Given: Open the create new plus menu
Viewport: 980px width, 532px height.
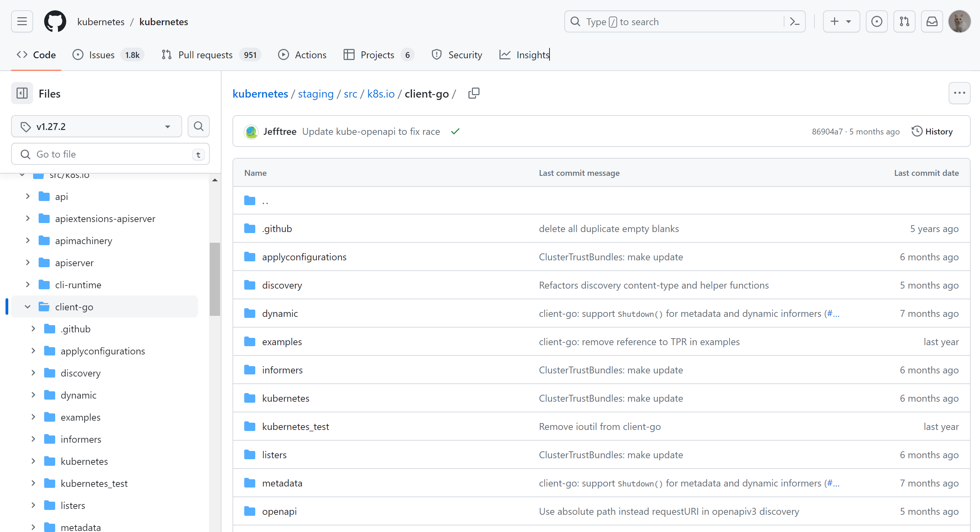Looking at the screenshot, I should (x=841, y=22).
